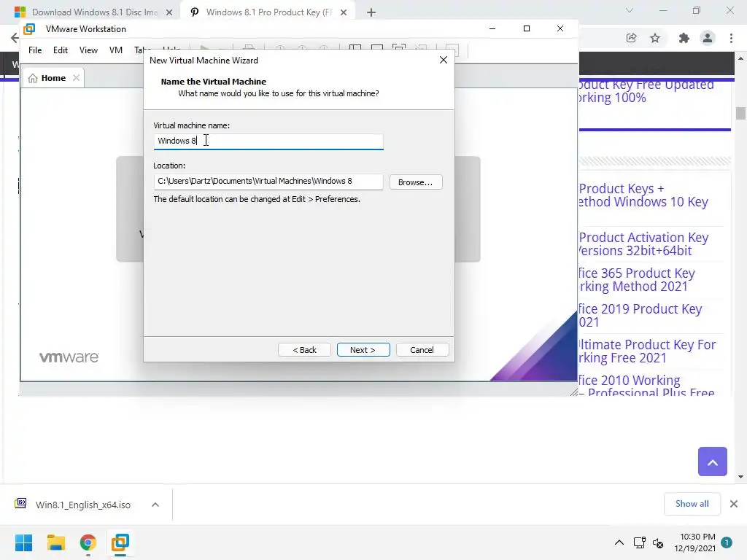
Task: Open the Office 2019 Product Key link
Action: [x=640, y=315]
